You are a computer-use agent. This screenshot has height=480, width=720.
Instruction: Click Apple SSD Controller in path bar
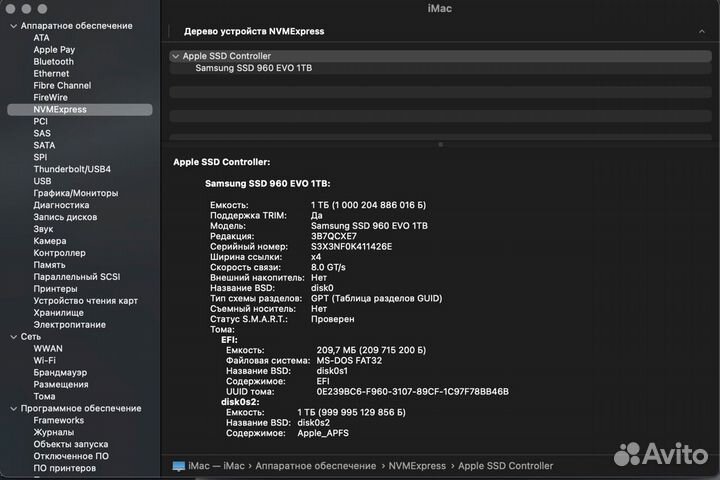click(506, 466)
